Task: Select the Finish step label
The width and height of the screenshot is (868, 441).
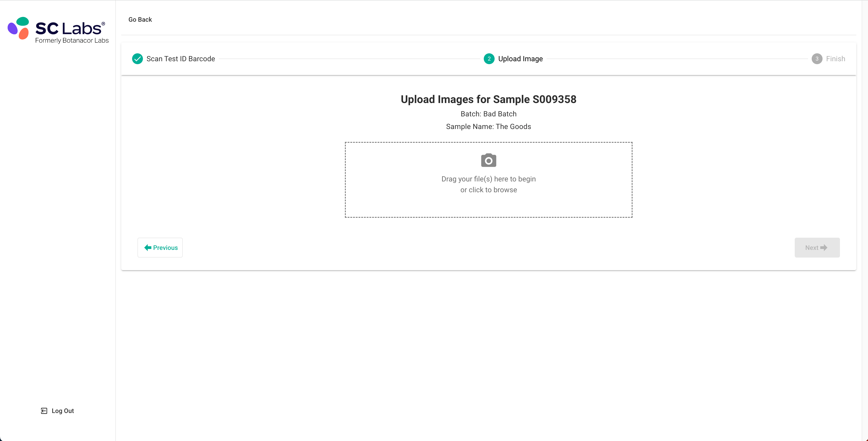Action: tap(835, 59)
